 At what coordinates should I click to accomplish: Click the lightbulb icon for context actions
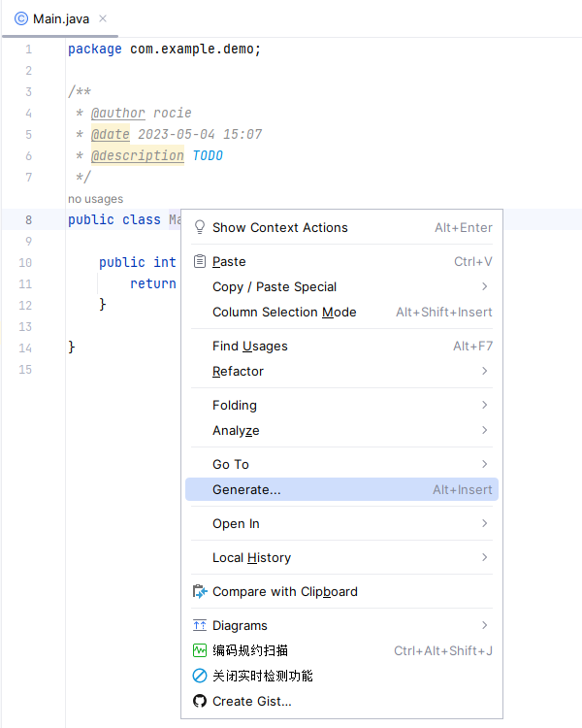200,227
